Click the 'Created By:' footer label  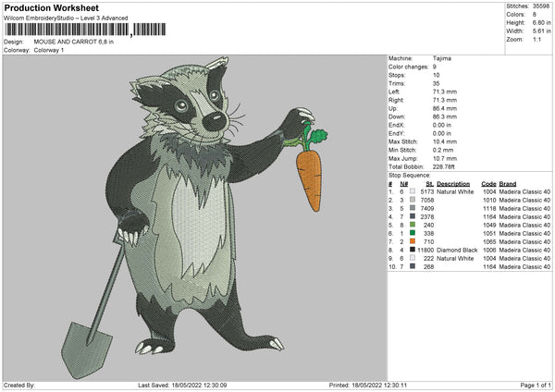pos(19,385)
